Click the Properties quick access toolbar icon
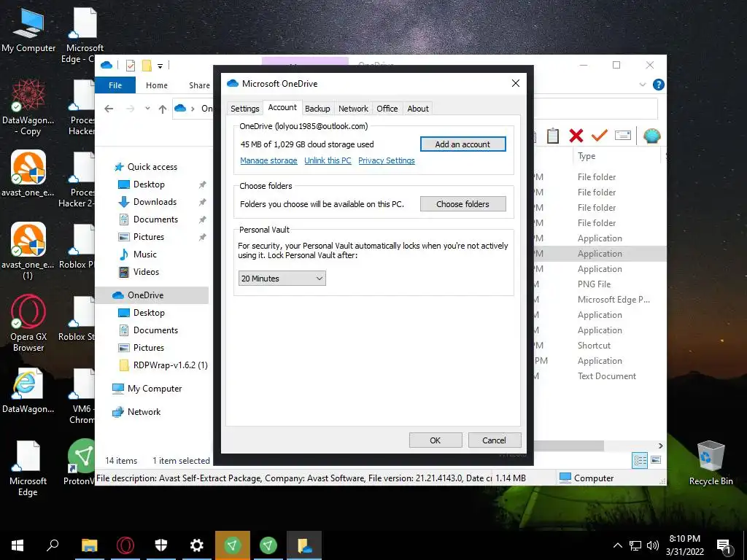The height and width of the screenshot is (560, 747). (x=130, y=66)
